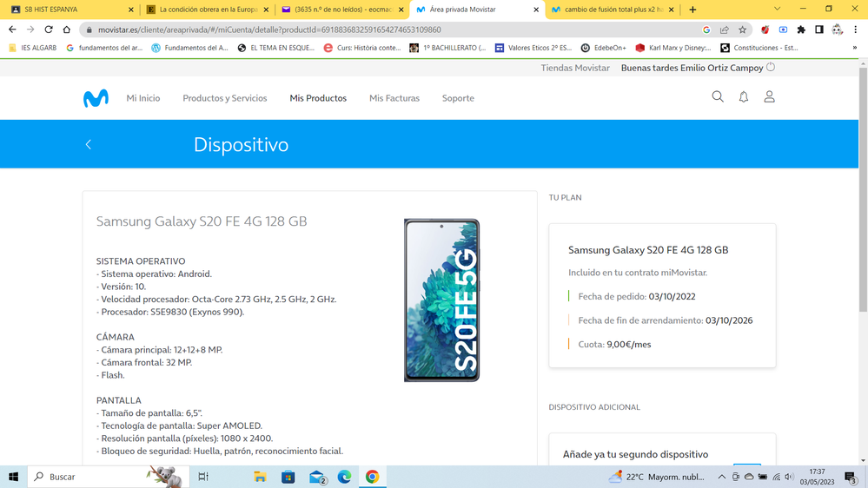Open the Chrome extensions puzzle icon

point(801,30)
